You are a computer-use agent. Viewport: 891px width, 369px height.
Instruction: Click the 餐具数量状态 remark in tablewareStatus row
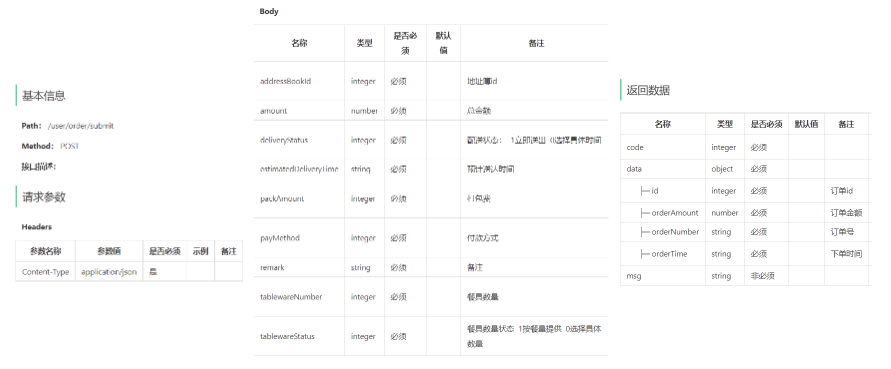point(534,336)
